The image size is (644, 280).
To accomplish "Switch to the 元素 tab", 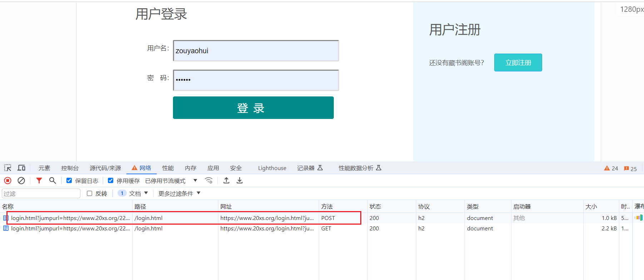I will [x=44, y=168].
